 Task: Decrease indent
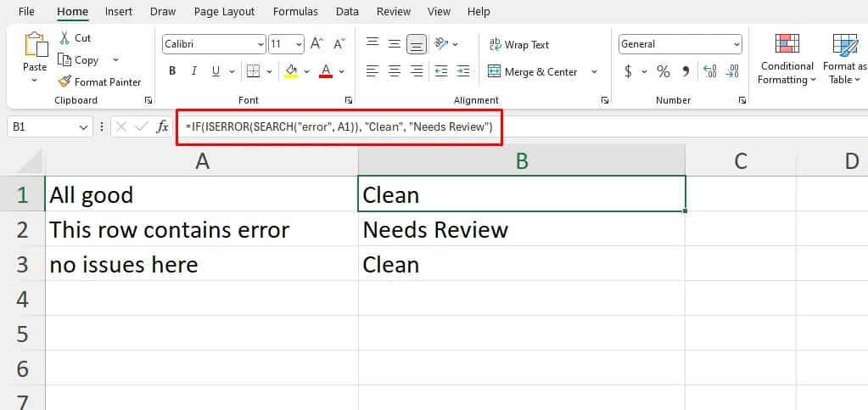click(x=441, y=71)
